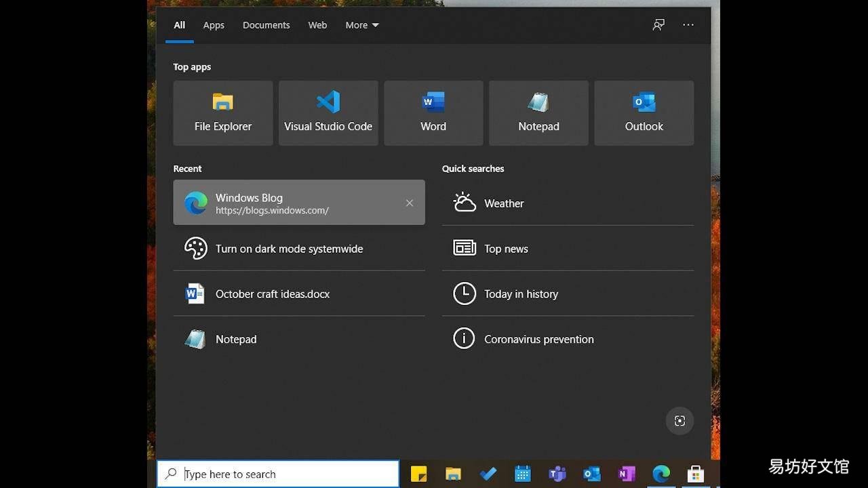Open Notepad from Recent list
The width and height of the screenshot is (868, 488).
[299, 339]
